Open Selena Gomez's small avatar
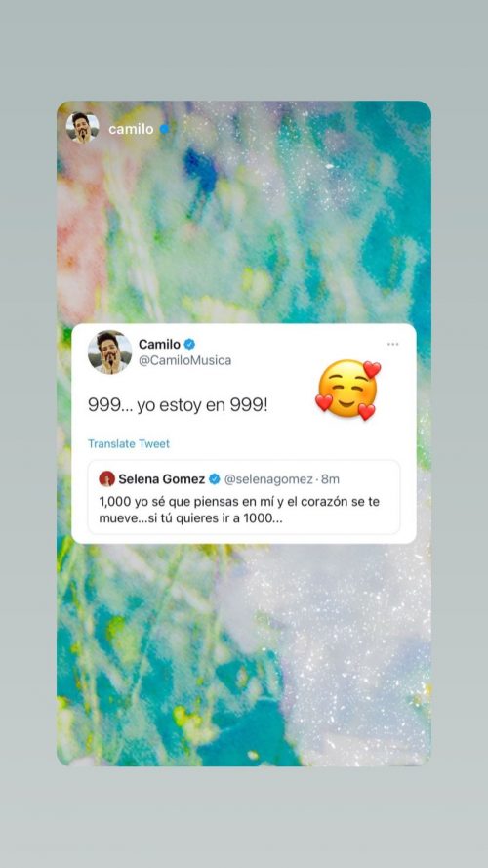Image resolution: width=488 pixels, height=868 pixels. pos(106,478)
